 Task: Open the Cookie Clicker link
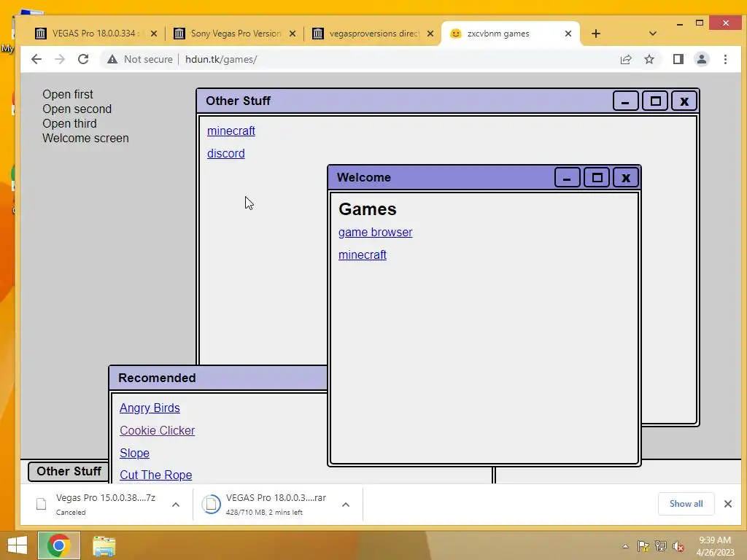click(158, 430)
